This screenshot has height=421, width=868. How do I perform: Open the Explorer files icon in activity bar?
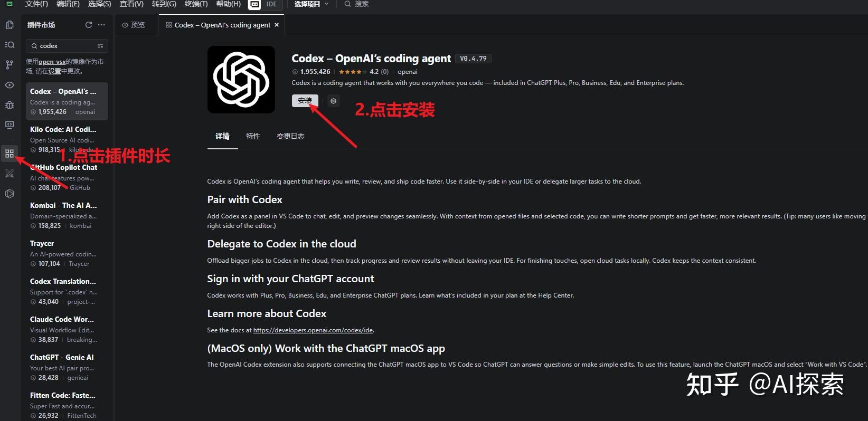(10, 25)
